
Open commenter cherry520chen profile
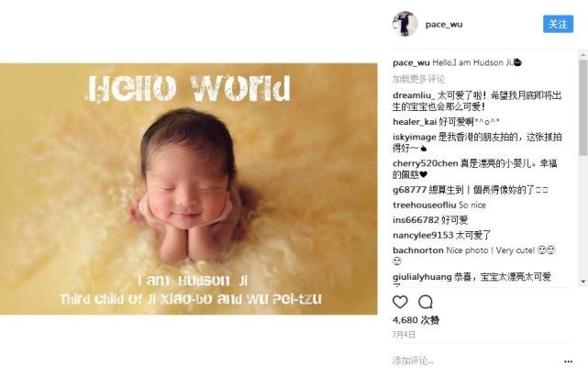click(x=426, y=163)
